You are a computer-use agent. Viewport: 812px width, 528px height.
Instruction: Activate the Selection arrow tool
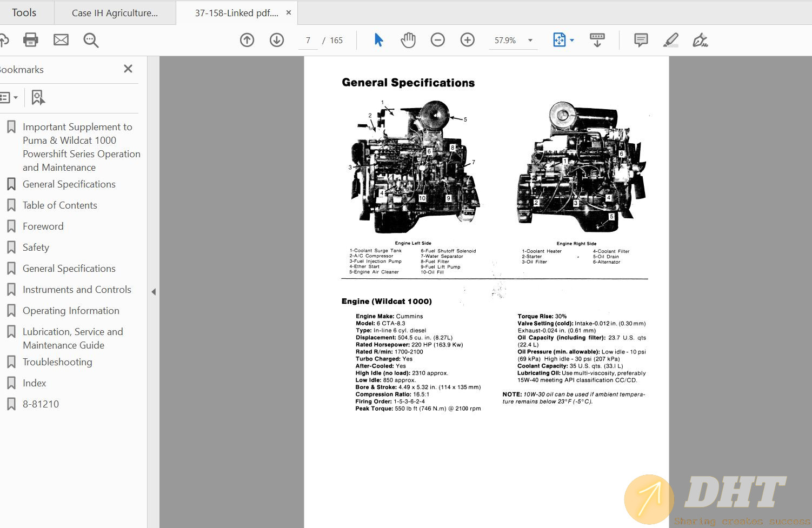[x=378, y=40]
